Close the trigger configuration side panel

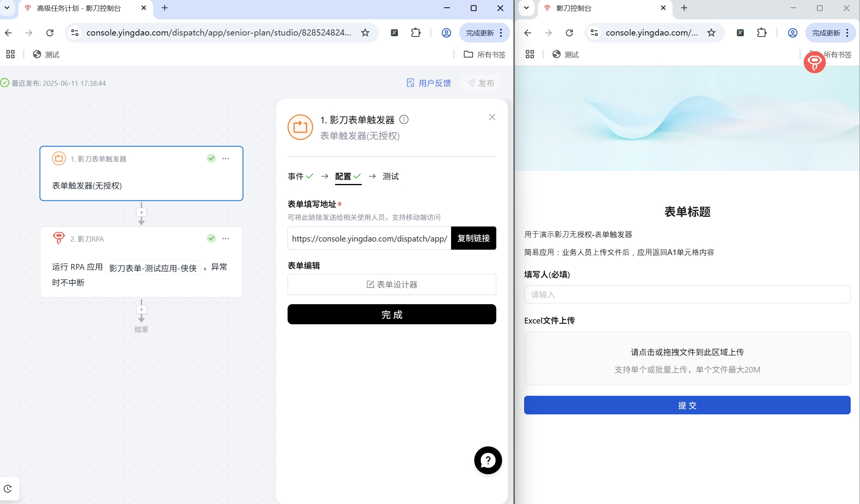(x=492, y=117)
